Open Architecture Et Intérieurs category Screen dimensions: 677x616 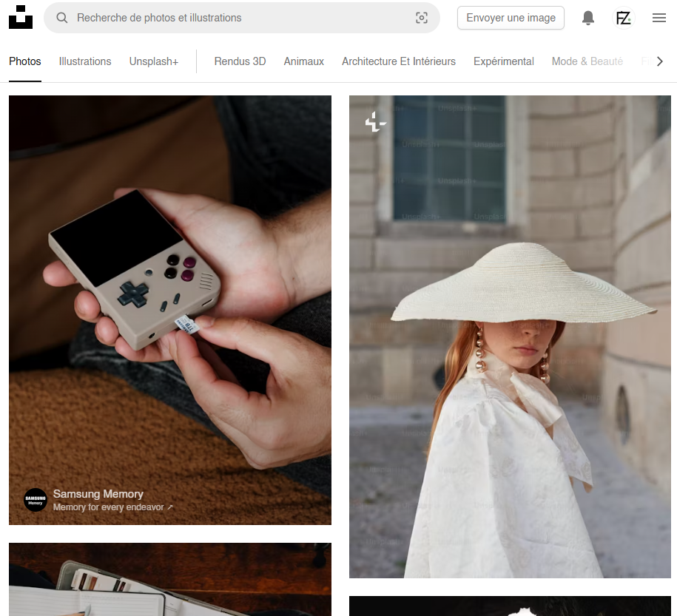pos(399,61)
